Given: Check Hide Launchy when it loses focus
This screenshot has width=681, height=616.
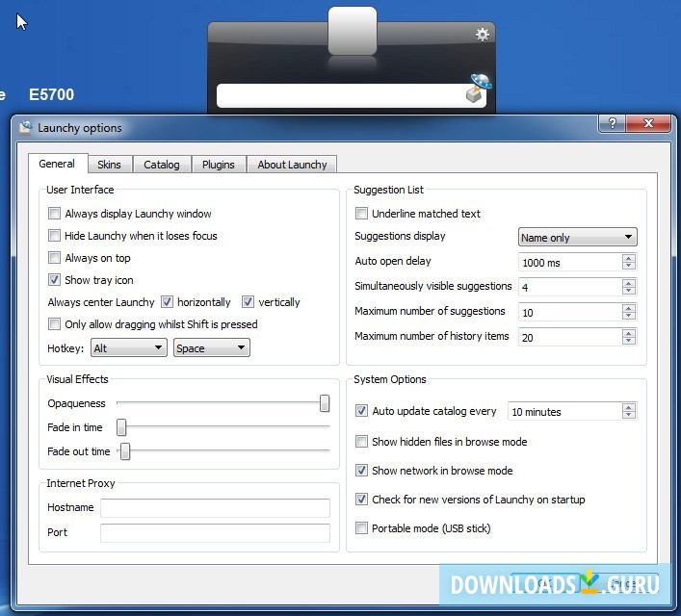Looking at the screenshot, I should click(x=54, y=235).
